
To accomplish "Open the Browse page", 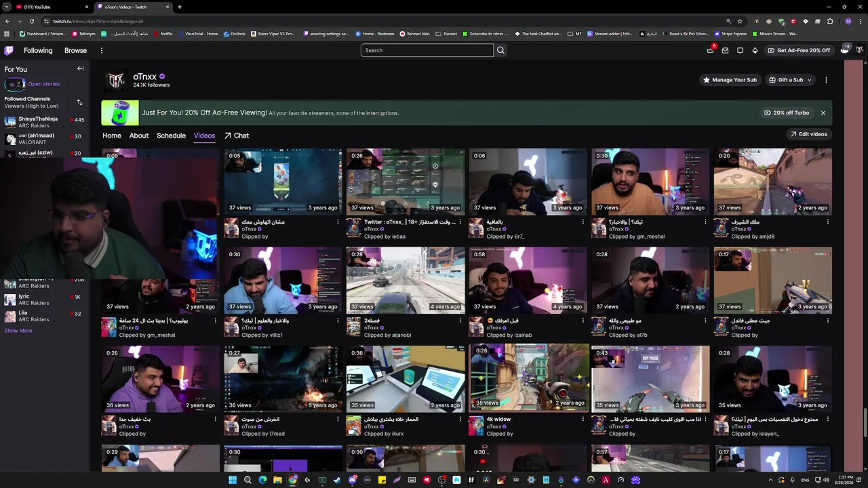I will (x=75, y=50).
